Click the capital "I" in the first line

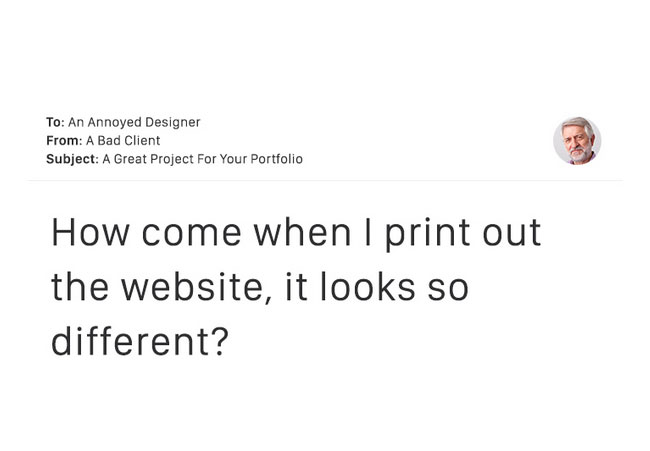(x=367, y=233)
